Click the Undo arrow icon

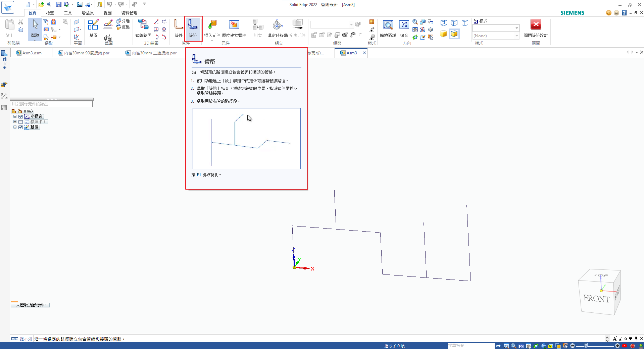coord(109,4)
